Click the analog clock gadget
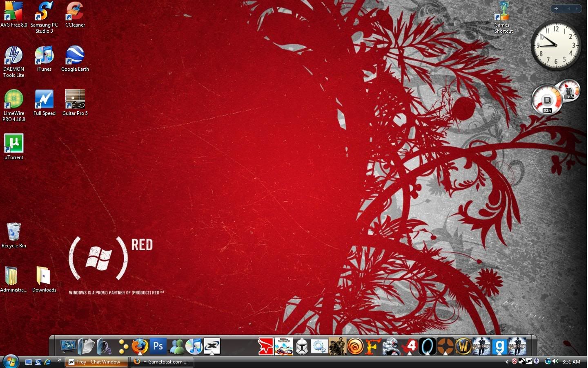 click(556, 45)
